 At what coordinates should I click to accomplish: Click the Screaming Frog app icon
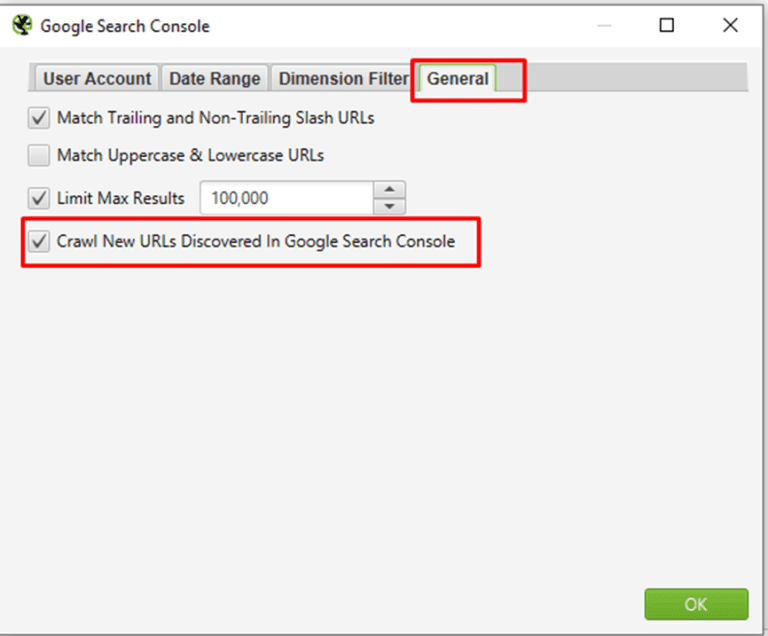(22, 25)
